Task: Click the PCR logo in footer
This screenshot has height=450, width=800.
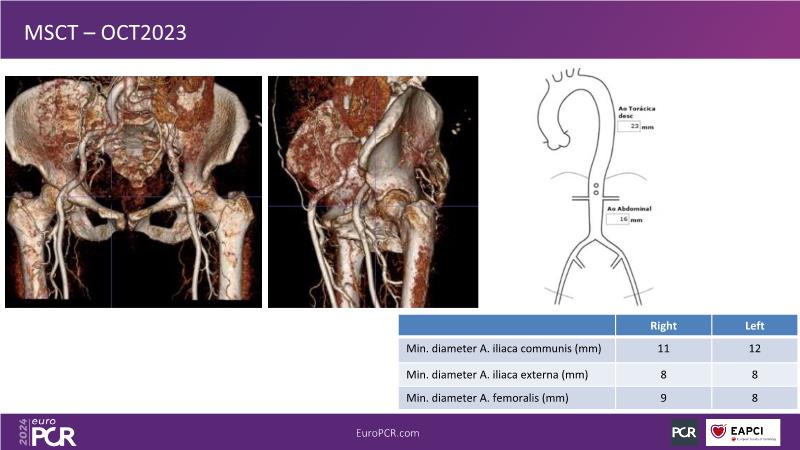Action: 684,432
